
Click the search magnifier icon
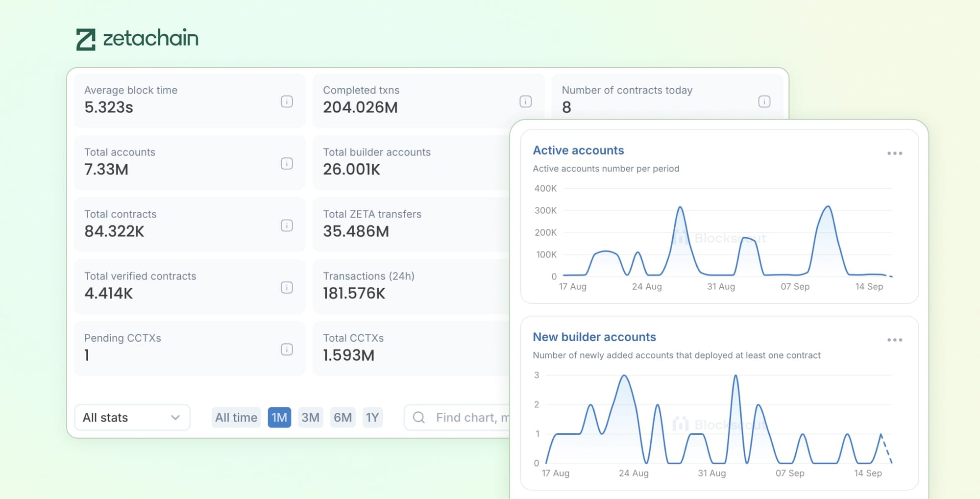point(419,418)
